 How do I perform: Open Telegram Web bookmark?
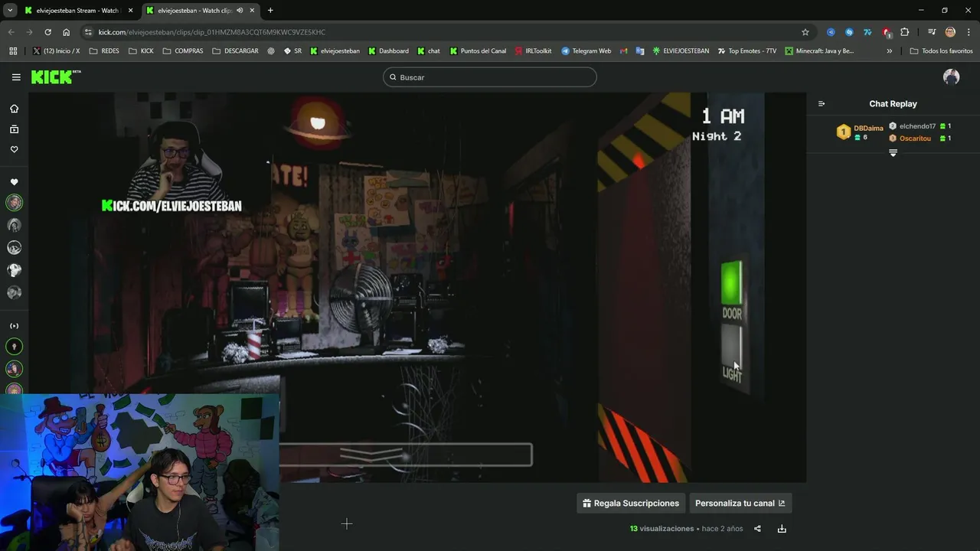pos(586,51)
